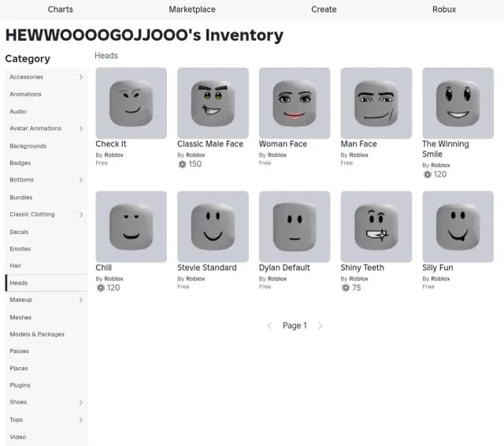
Task: Expand the Avatar Animations chevron
Action: pyautogui.click(x=81, y=128)
